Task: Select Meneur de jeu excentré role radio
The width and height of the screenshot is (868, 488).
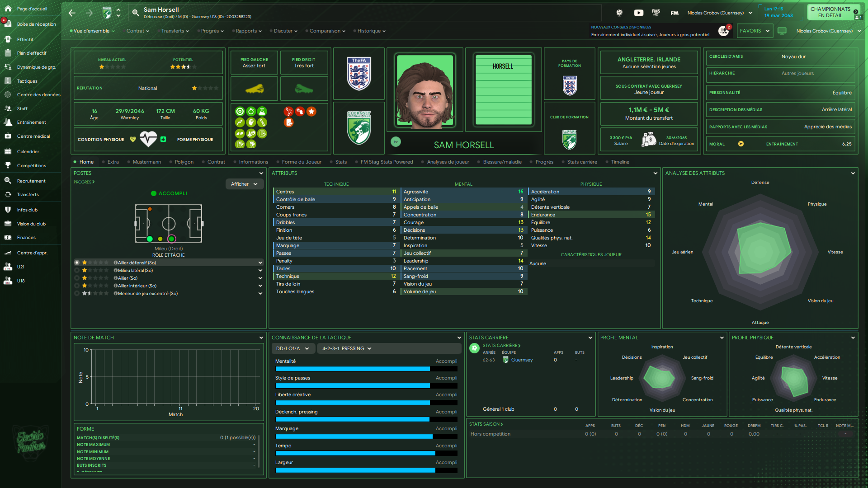Action: click(x=77, y=293)
